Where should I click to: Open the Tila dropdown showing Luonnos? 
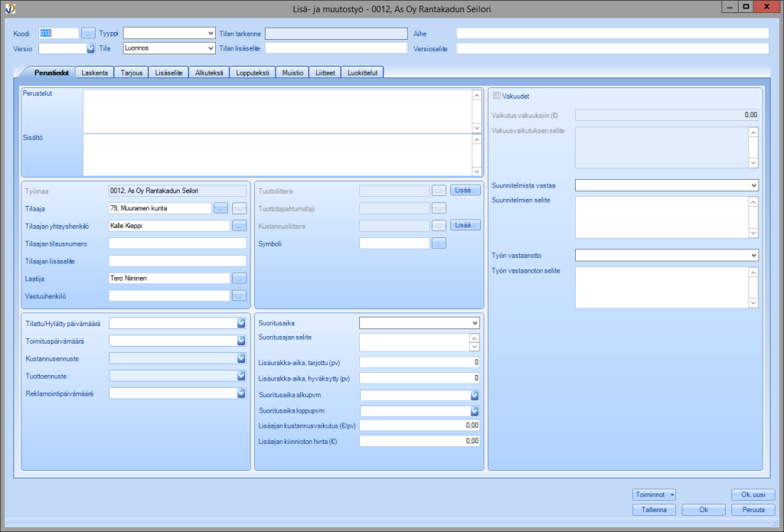tap(211, 48)
